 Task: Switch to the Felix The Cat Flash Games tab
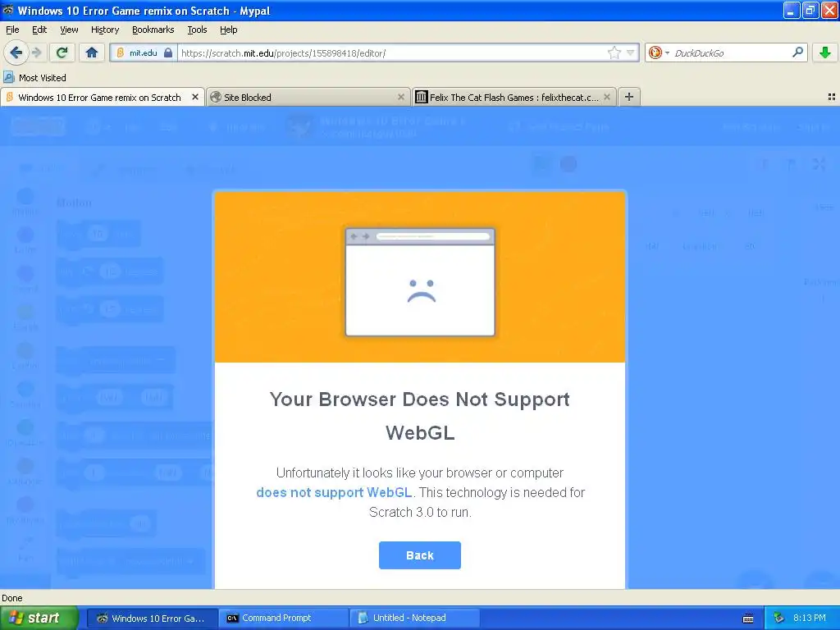(x=514, y=97)
